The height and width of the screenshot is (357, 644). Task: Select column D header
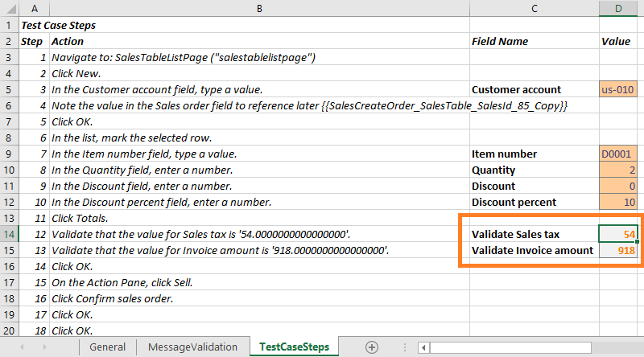pos(618,8)
